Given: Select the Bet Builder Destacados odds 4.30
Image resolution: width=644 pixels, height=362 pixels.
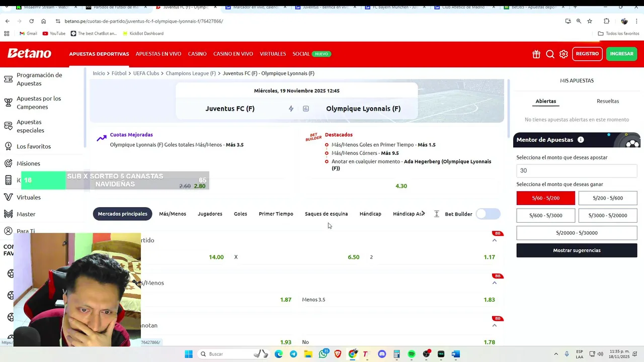Looking at the screenshot, I should coord(401,186).
